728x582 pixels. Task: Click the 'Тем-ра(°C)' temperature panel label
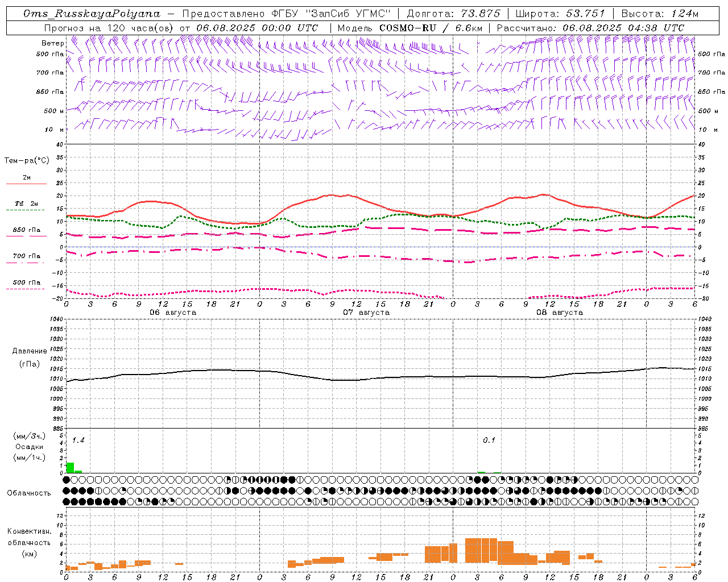tap(27, 161)
